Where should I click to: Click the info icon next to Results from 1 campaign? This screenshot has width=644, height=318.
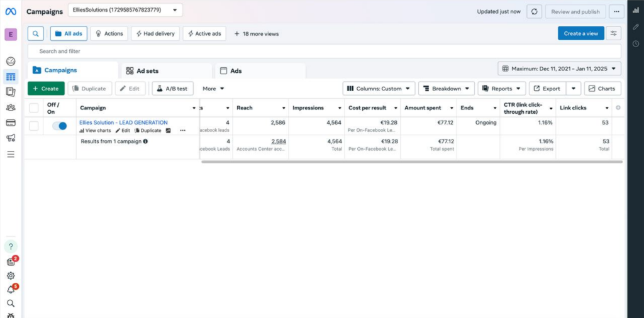tap(145, 141)
